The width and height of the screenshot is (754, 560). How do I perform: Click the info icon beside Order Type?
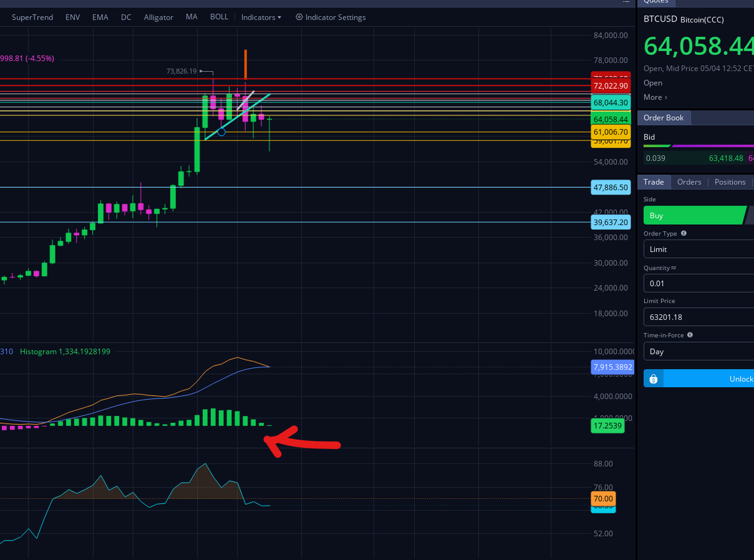pyautogui.click(x=685, y=233)
